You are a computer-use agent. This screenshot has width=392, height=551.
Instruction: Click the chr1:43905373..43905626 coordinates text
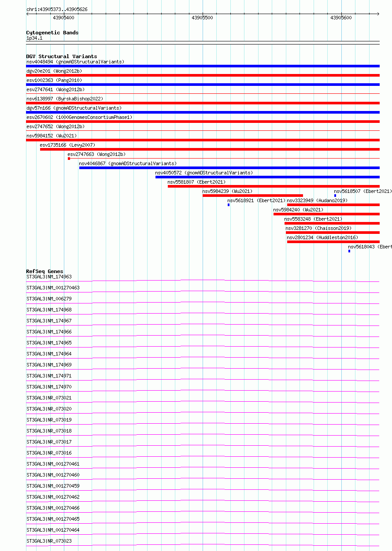57,9
